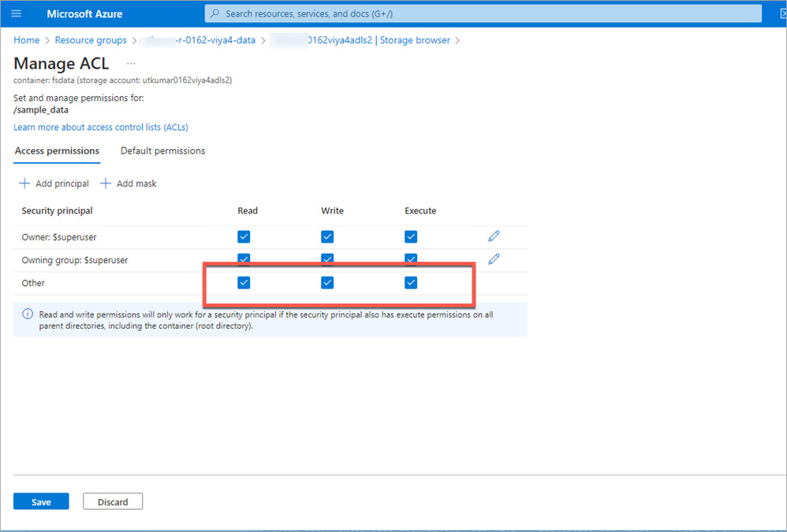Click Add mask
This screenshot has height=532, width=787.
[129, 184]
